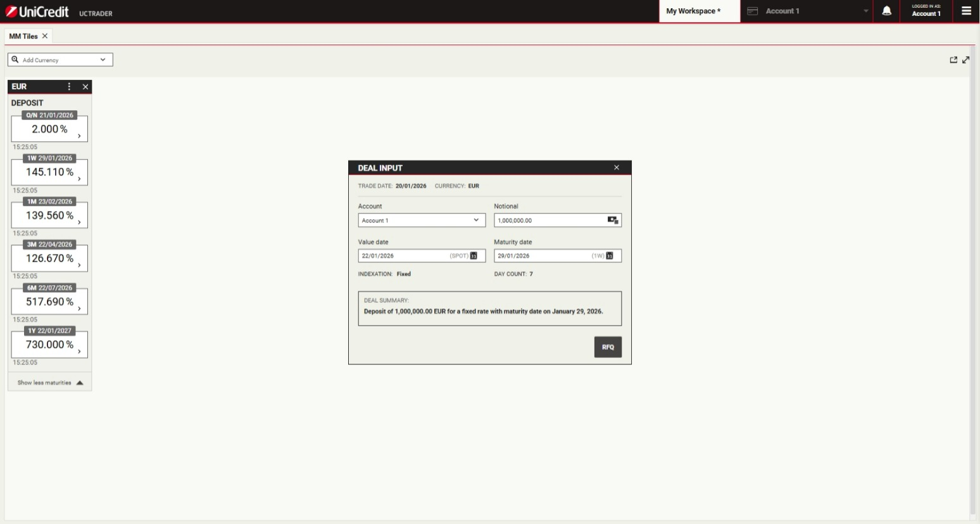This screenshot has height=524, width=980.
Task: Open the top bar Account 1 selector
Action: click(808, 11)
